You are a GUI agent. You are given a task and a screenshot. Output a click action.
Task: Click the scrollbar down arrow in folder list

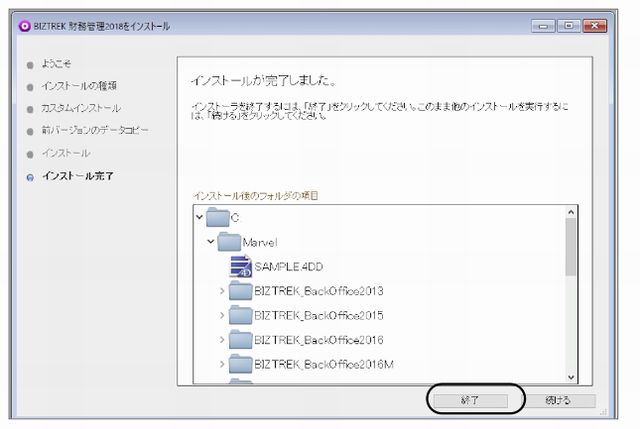click(571, 376)
